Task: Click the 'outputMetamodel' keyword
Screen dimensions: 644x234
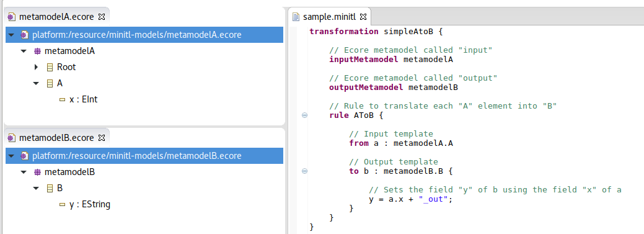Action: pos(366,87)
